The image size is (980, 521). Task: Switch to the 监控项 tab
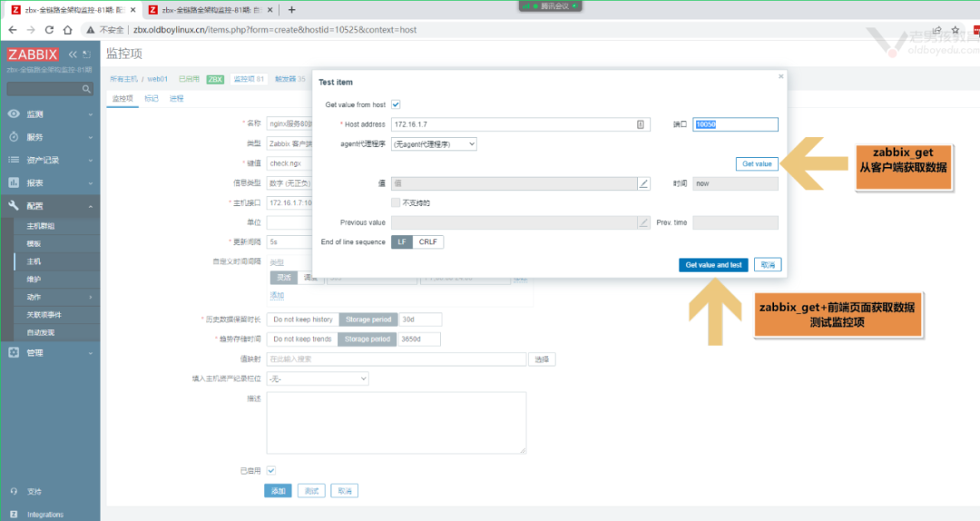122,98
